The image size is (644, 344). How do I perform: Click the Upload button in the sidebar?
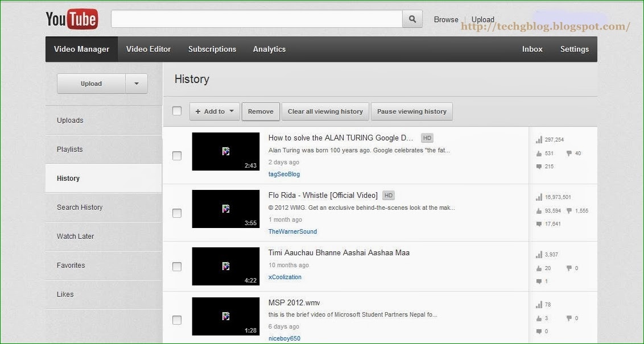pyautogui.click(x=91, y=84)
